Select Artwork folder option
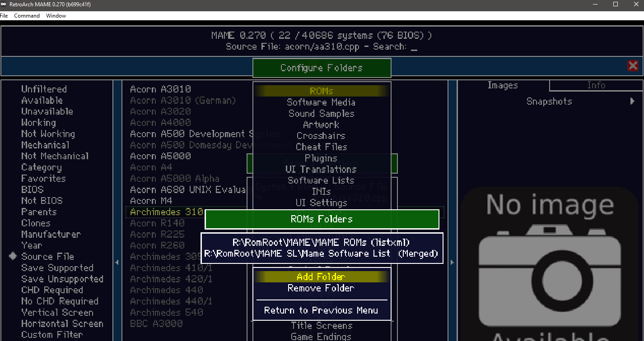Viewport: 644px width, 341px height. [x=322, y=124]
